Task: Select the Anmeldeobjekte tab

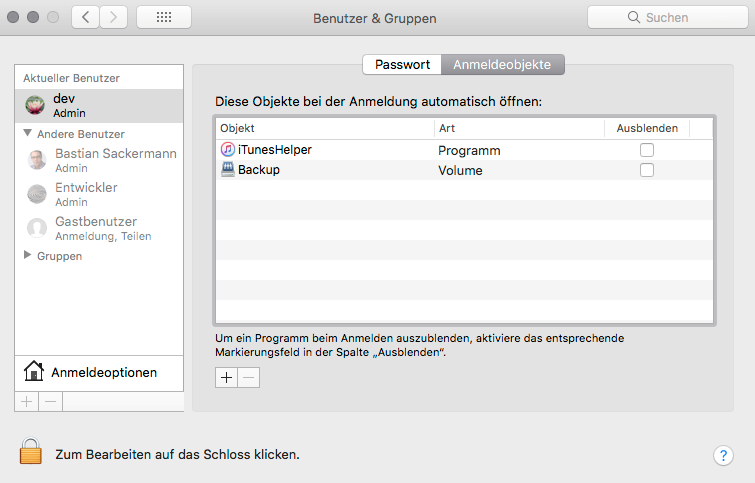Action: tap(503, 64)
